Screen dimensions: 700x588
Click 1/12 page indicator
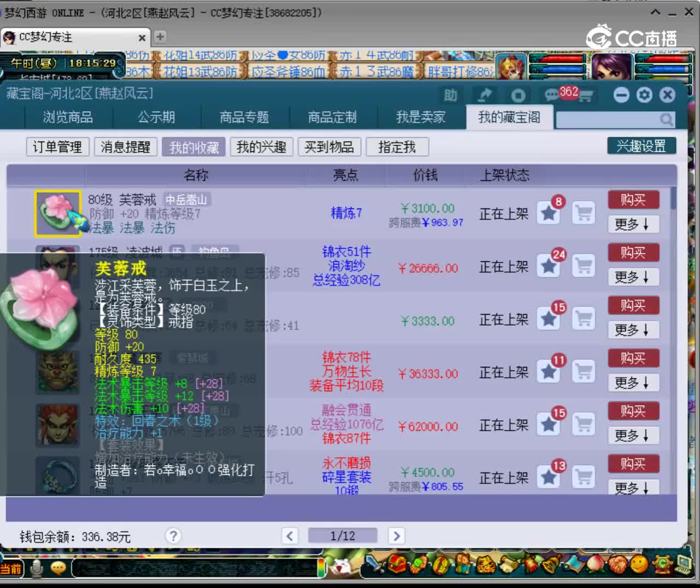343,536
